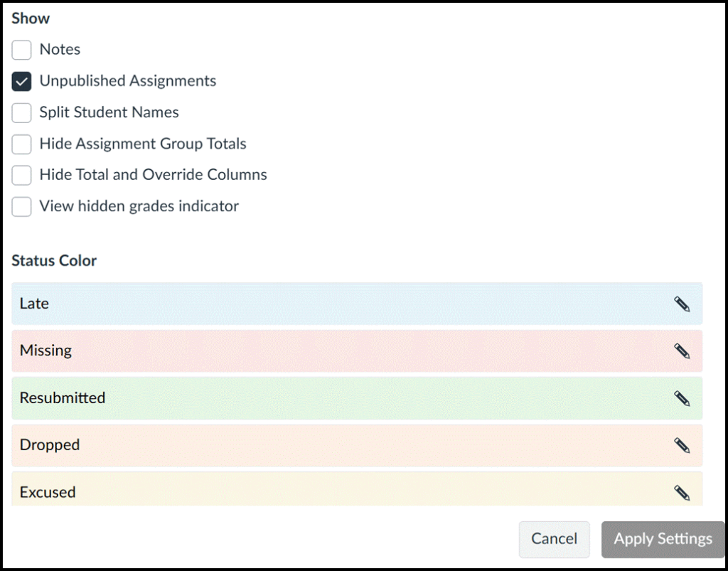Click the edit pencil in Dropped row
Viewport: 728px width, 571px height.
682,445
